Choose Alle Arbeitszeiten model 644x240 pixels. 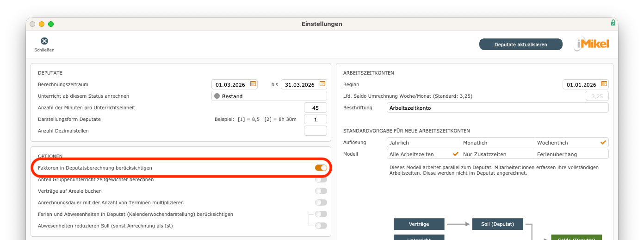(424, 154)
